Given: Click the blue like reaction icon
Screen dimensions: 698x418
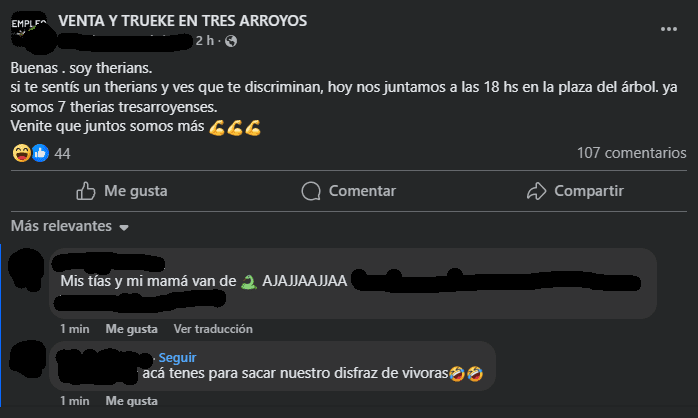Looking at the screenshot, I should 40,153.
